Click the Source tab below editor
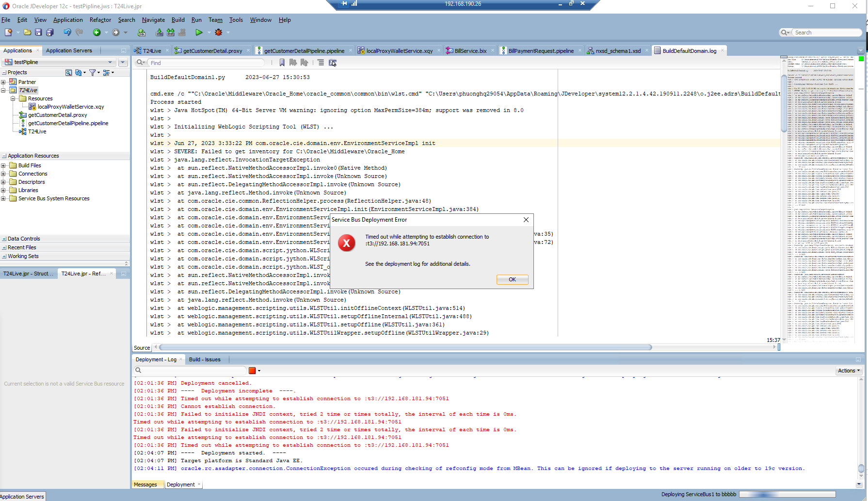 (142, 348)
